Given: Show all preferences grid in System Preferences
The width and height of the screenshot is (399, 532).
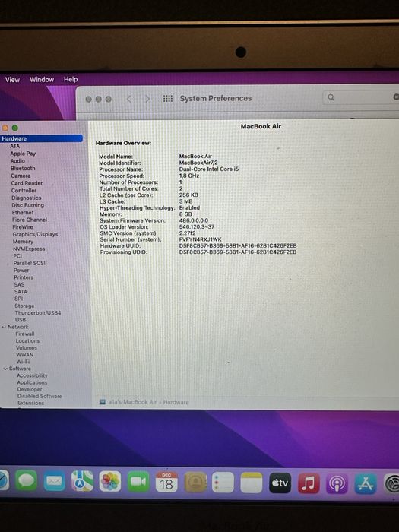Looking at the screenshot, I should 168,99.
